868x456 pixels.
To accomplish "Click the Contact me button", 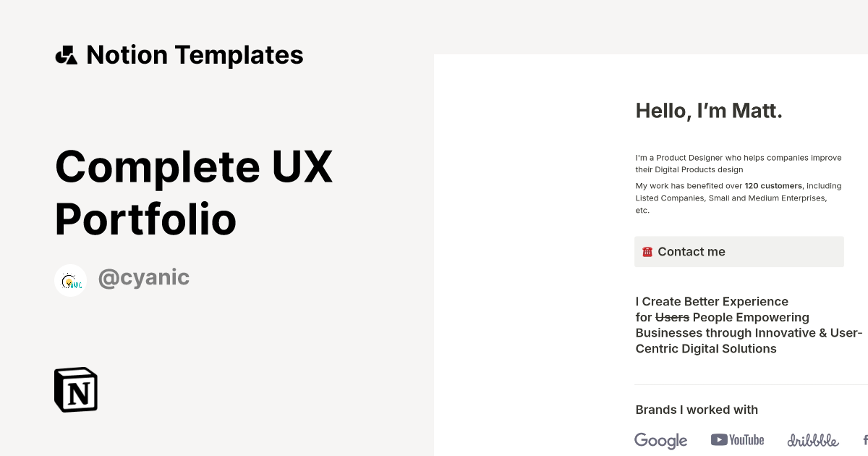I will 739,251.
